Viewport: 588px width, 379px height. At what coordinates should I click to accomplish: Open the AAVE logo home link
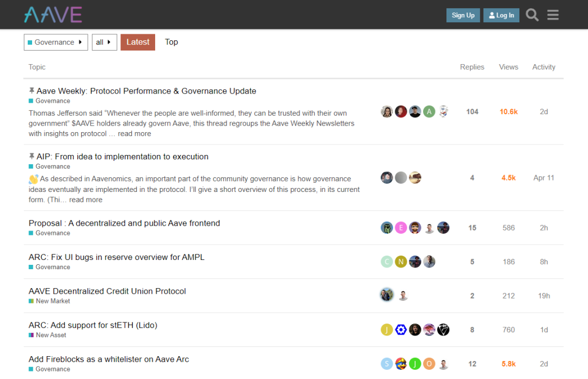pyautogui.click(x=53, y=15)
